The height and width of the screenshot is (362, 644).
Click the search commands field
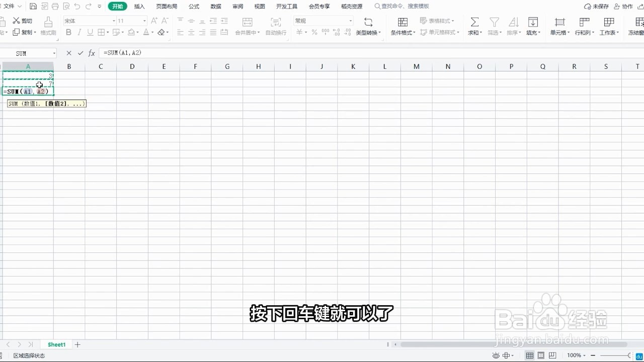403,7
